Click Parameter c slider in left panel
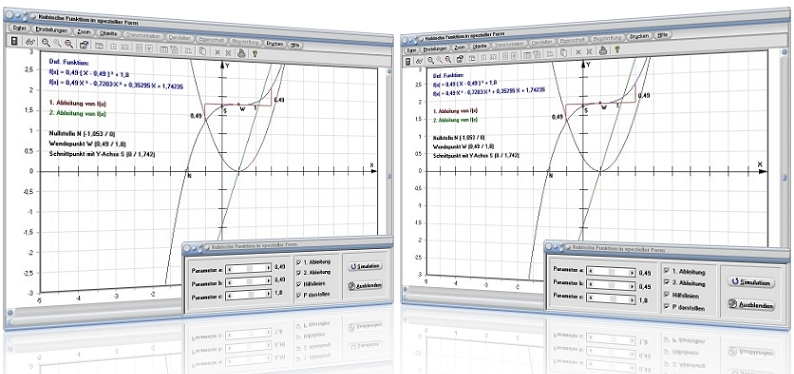This screenshot has height=374, width=794. point(249,296)
